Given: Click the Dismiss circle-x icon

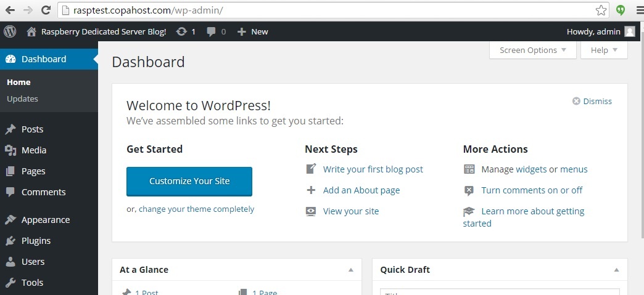Looking at the screenshot, I should point(576,102).
